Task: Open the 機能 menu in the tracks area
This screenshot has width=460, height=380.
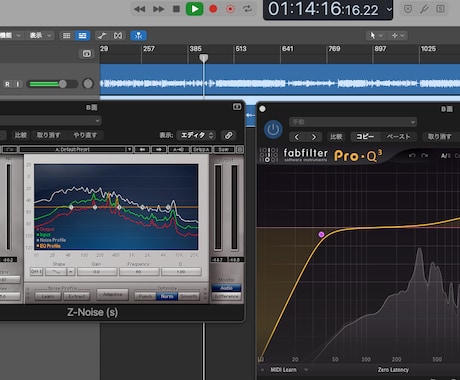Action: click(11, 35)
